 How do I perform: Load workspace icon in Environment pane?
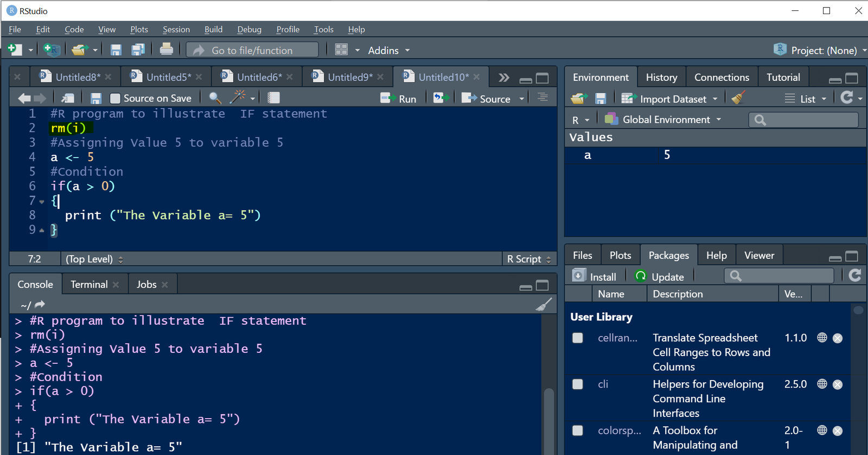click(x=579, y=98)
